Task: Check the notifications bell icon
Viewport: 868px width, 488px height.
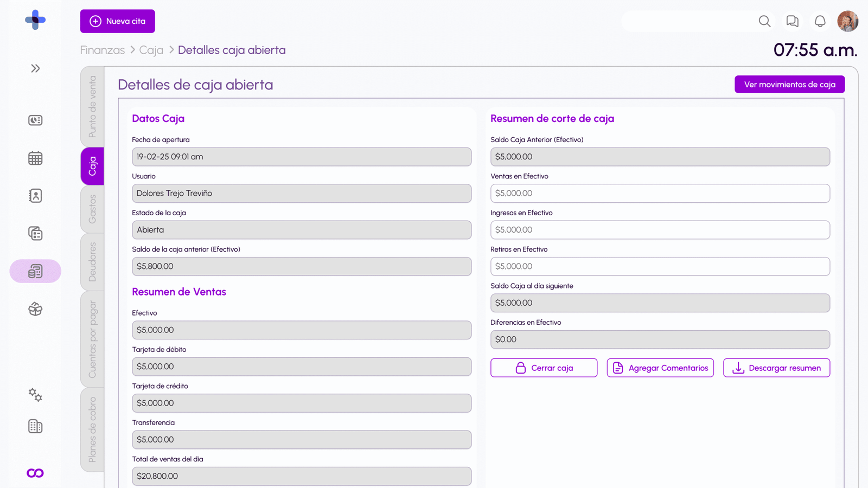Action: [x=820, y=21]
